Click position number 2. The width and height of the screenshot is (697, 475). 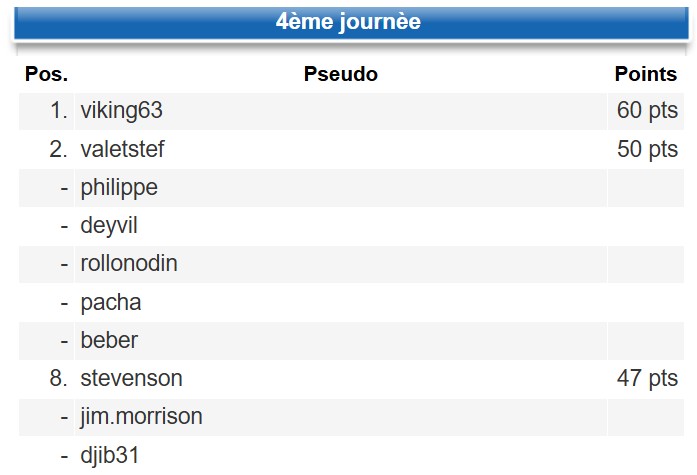(59, 149)
